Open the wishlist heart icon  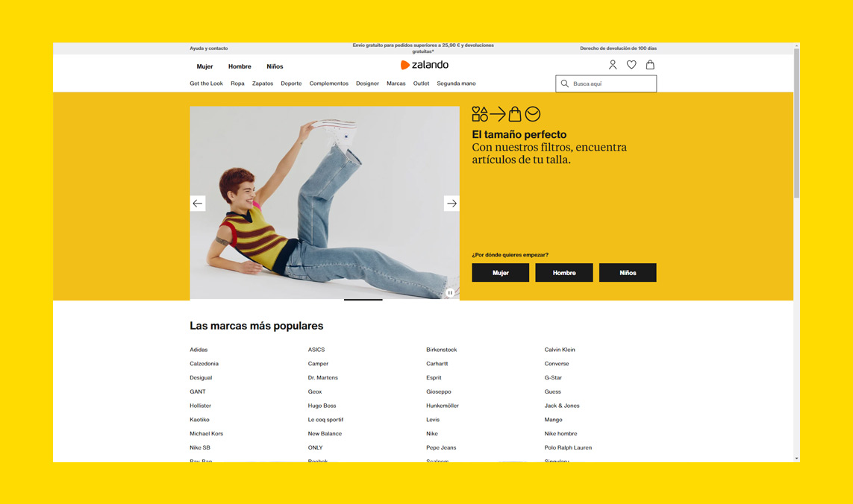pyautogui.click(x=631, y=65)
